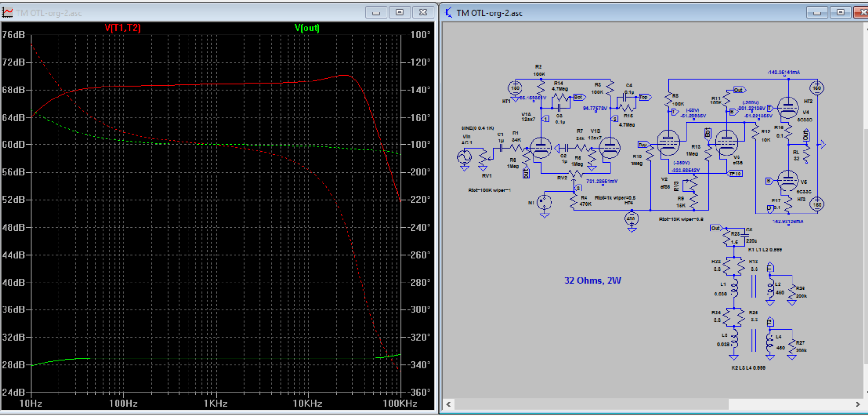The height and width of the screenshot is (416, 868).
Task: Click the N1 source symbol
Action: pyautogui.click(x=544, y=202)
